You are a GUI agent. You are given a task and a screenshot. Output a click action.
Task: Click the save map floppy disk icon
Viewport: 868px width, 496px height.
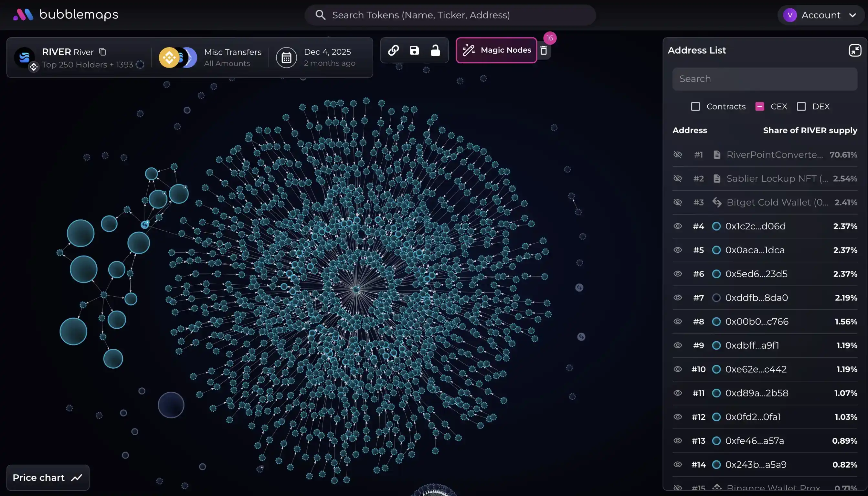click(x=414, y=50)
